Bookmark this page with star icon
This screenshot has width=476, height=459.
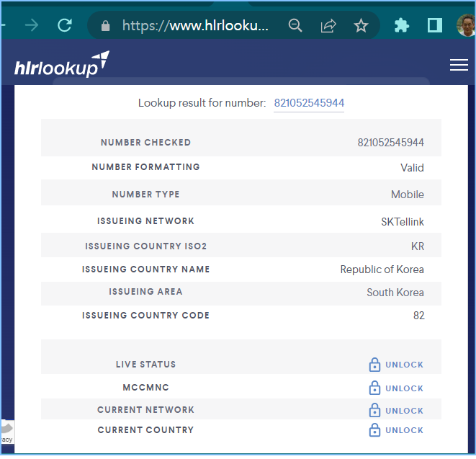coord(361,26)
